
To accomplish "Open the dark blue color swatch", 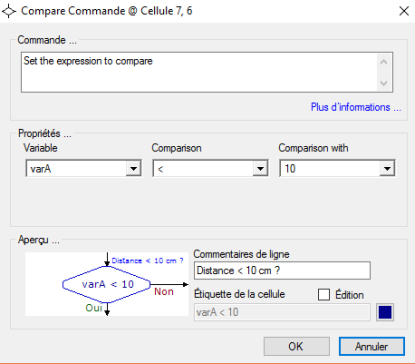I will (385, 312).
